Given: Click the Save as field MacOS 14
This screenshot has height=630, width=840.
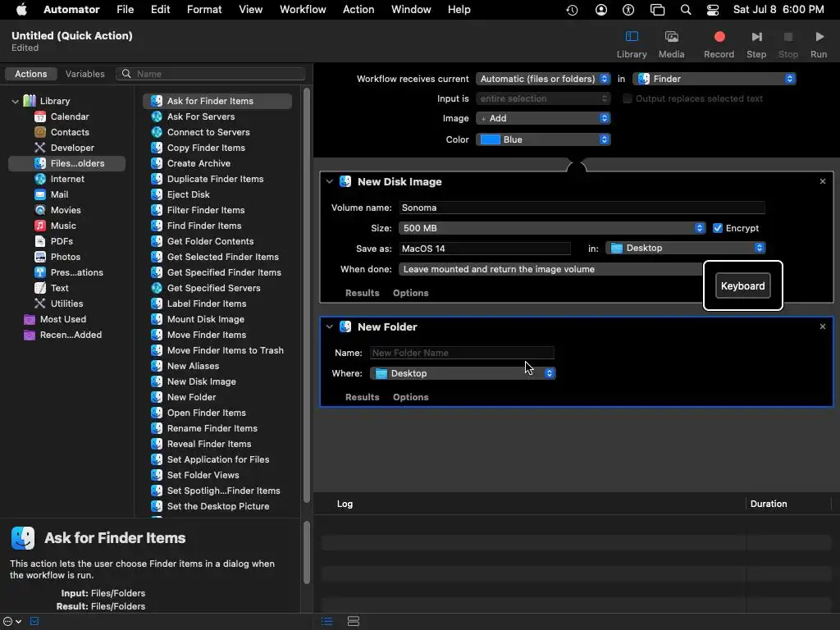Looking at the screenshot, I should coord(484,249).
